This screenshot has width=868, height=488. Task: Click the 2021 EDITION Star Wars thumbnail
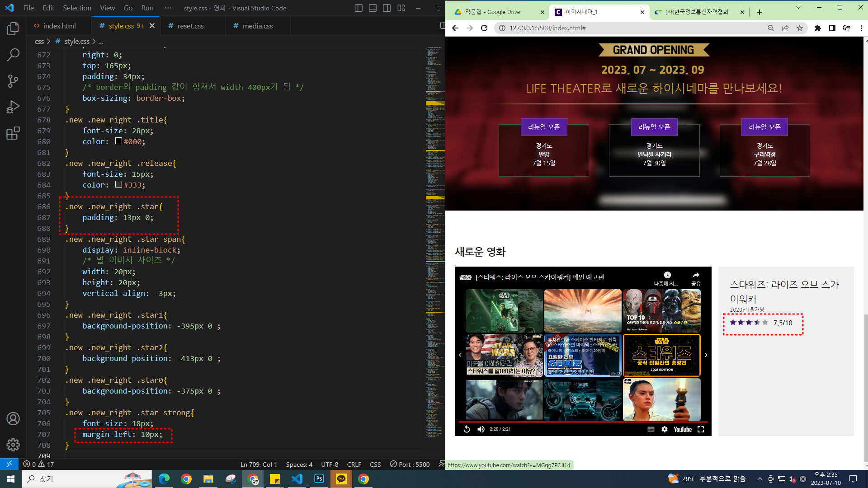coord(662,355)
